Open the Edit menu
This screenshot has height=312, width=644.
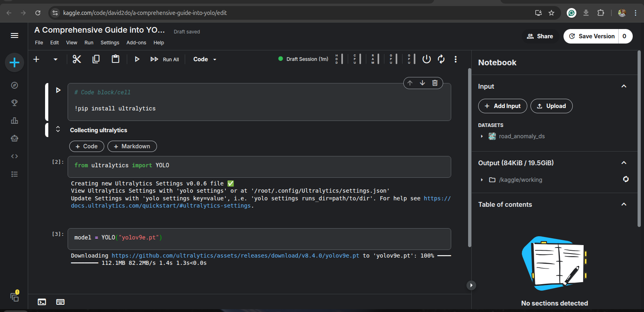pos(54,43)
